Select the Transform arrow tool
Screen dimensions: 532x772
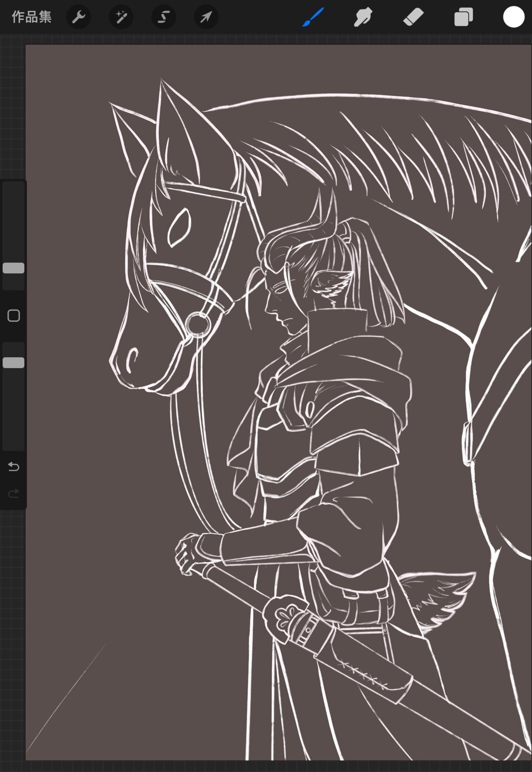206,17
